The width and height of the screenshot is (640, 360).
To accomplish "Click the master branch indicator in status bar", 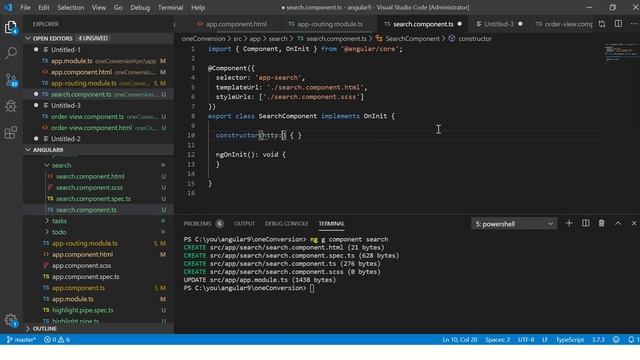I will (x=21, y=340).
